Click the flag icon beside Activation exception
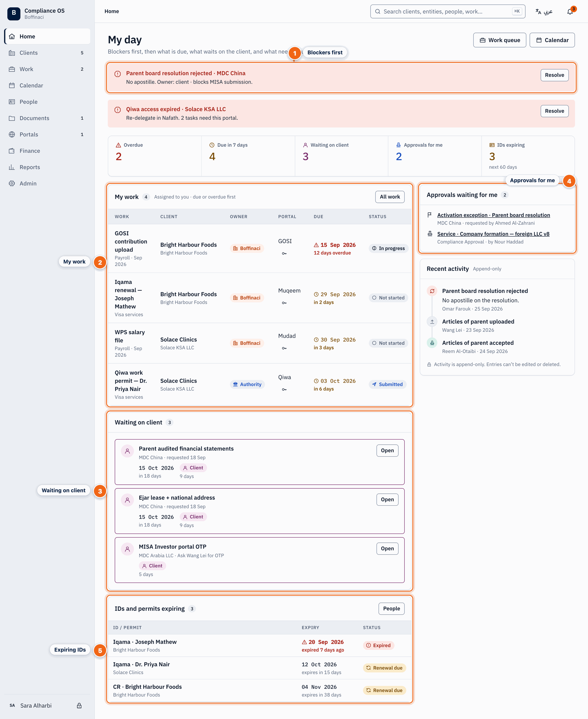This screenshot has height=719, width=588. click(x=429, y=215)
